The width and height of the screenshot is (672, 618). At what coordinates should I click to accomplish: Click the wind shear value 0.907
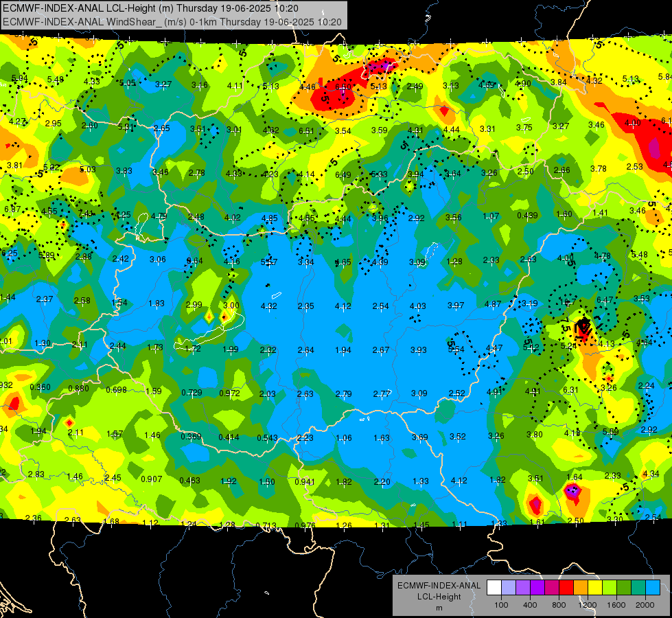[x=151, y=479]
